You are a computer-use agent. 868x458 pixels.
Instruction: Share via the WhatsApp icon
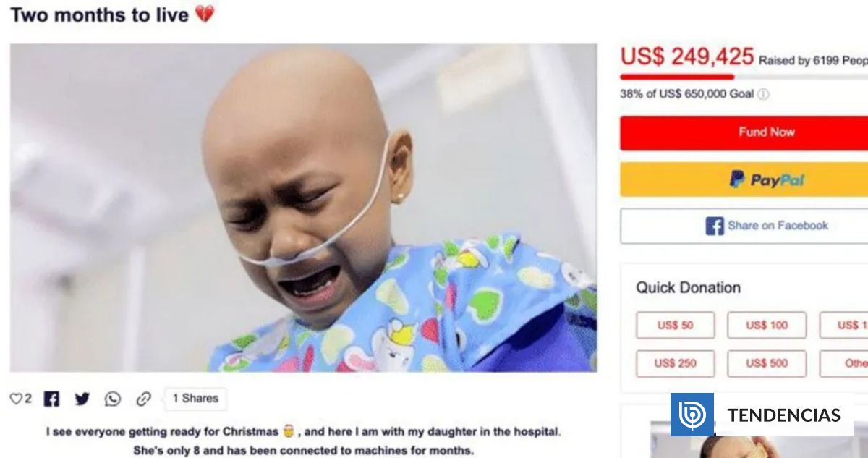tap(113, 399)
